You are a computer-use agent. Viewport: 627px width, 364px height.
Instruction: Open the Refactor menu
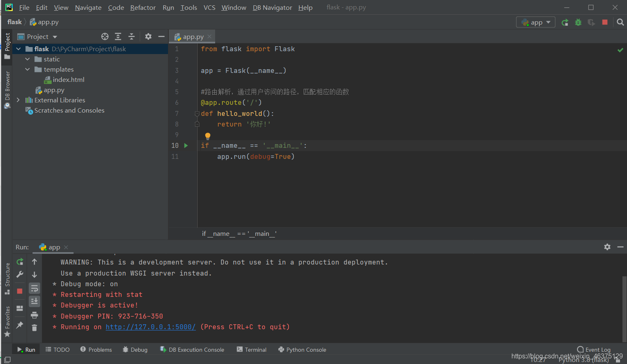pyautogui.click(x=143, y=7)
